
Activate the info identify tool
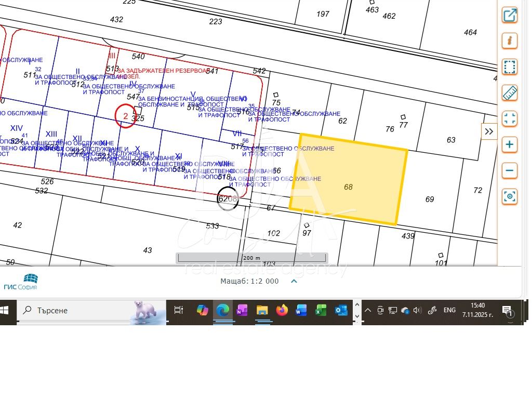tap(510, 41)
